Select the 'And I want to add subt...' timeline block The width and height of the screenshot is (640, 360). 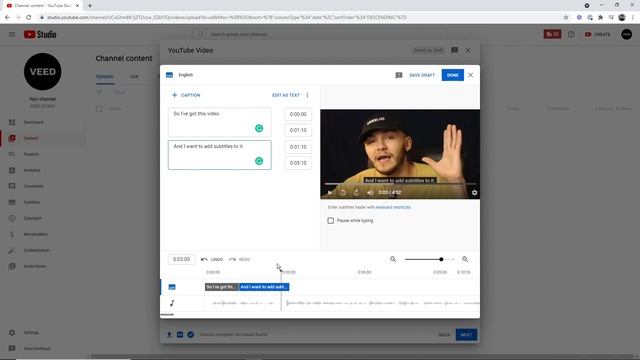264,287
